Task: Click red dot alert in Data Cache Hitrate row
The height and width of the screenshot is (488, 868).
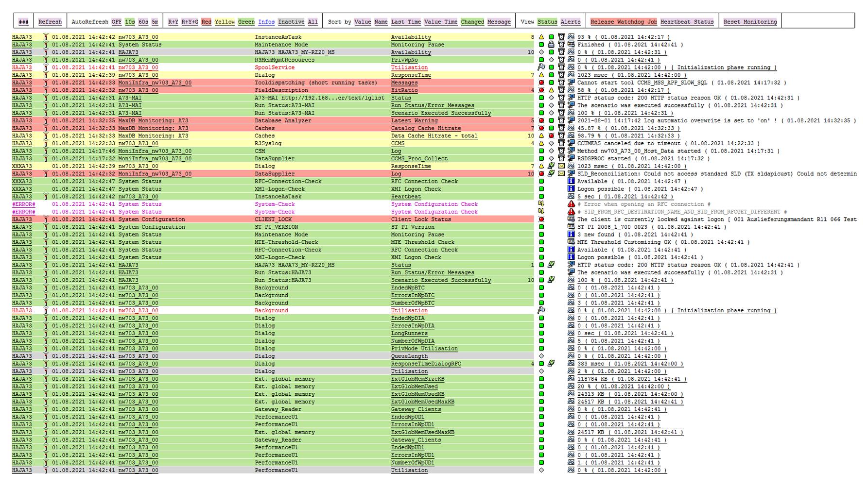Action: point(551,136)
